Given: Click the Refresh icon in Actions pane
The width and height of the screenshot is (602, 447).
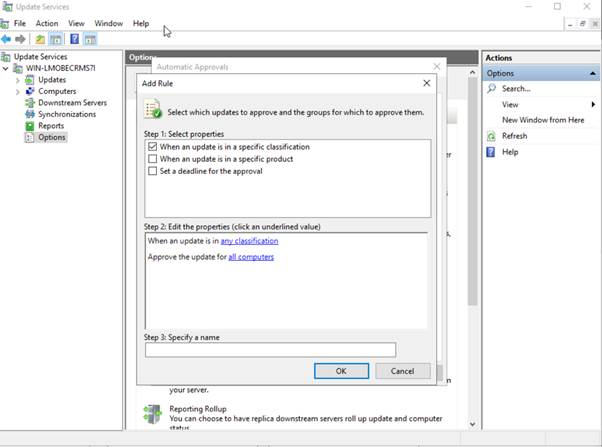Looking at the screenshot, I should (x=491, y=136).
